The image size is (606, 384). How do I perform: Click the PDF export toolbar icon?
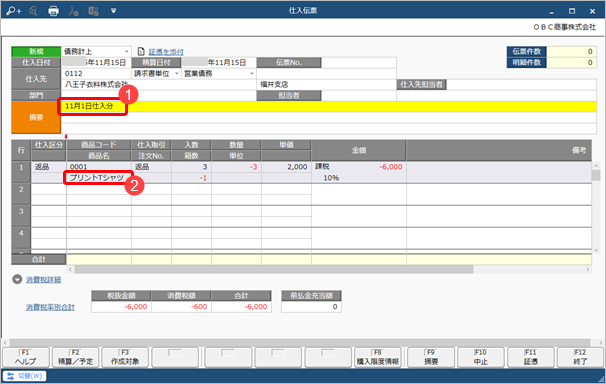click(73, 11)
